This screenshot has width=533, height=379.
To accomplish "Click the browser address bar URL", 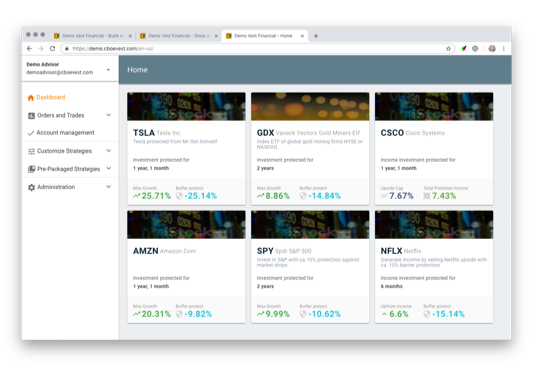I will pos(113,49).
